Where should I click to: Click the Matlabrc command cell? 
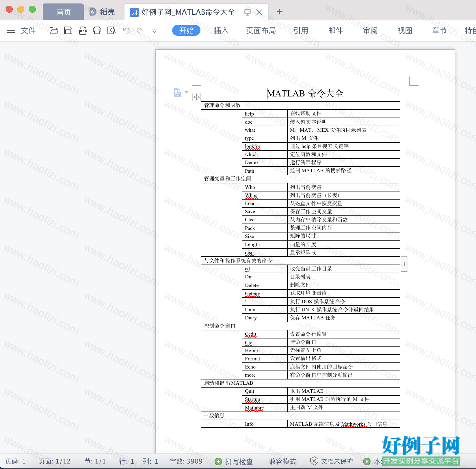[265, 408]
